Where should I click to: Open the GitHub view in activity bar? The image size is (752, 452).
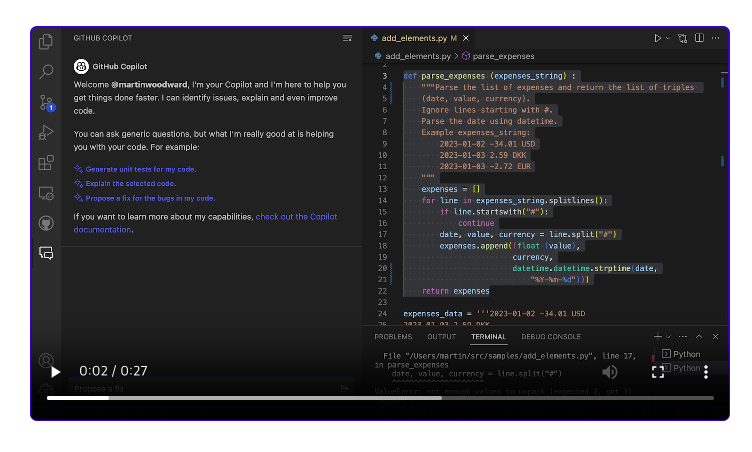pos(46,223)
